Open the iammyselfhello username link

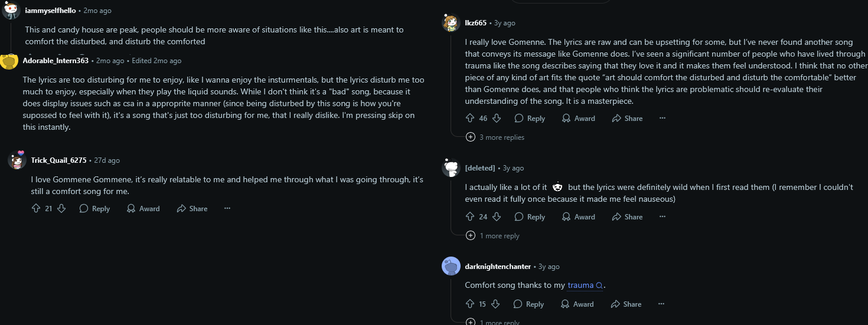point(50,11)
